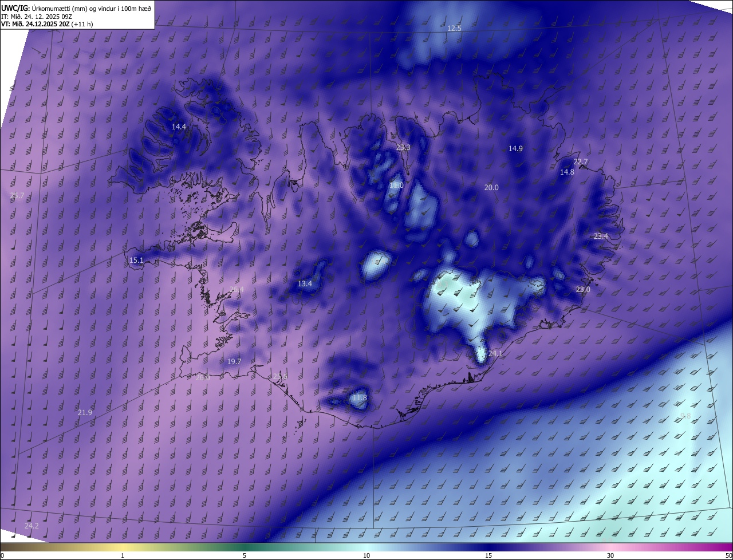Image resolution: width=733 pixels, height=560 pixels.
Task: Click the 'VT: Mið. 24.12.2025 20Z' valid time
Action: (x=36, y=24)
